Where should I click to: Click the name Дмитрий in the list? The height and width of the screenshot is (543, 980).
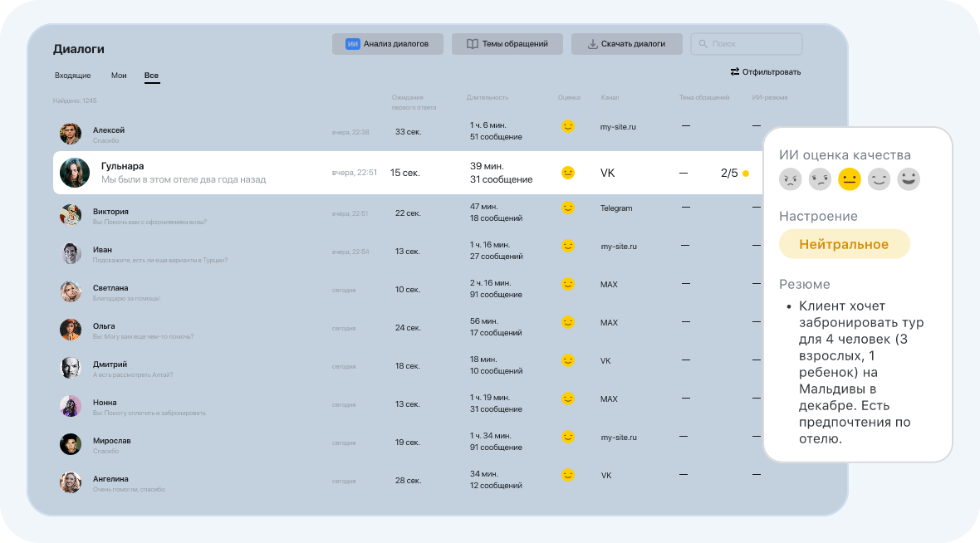(x=110, y=364)
